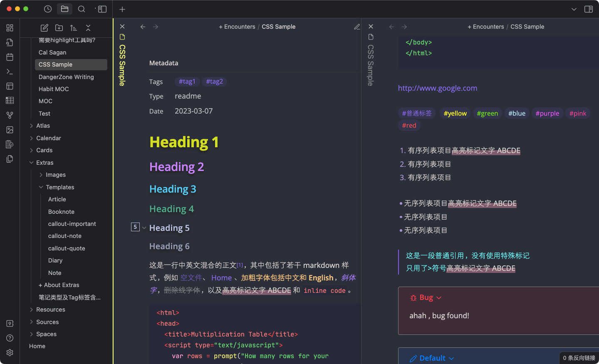Click the topmost dashboard icon in ribbon
This screenshot has height=364, width=599.
10,28
